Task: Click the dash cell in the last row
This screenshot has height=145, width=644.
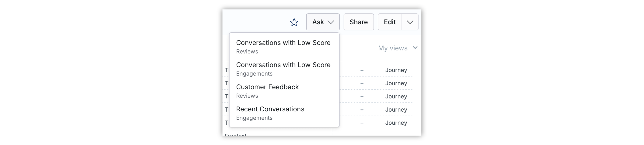Action: 361,123
